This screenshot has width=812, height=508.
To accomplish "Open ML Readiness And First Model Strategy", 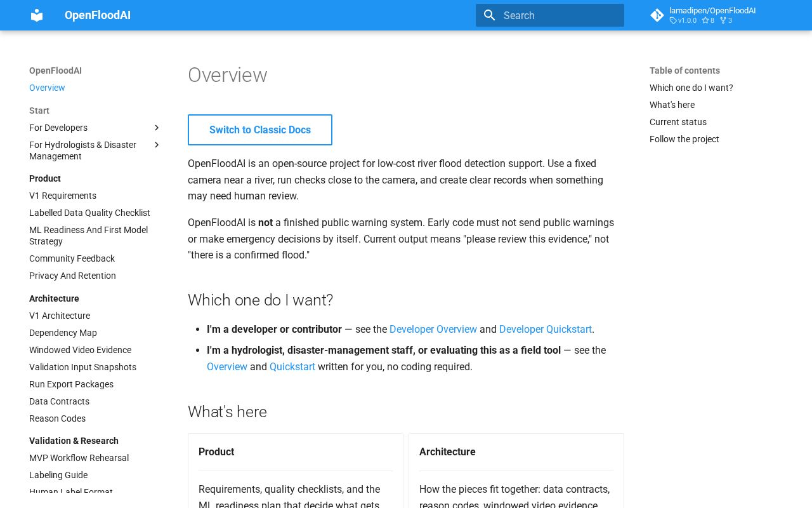I will (x=89, y=236).
